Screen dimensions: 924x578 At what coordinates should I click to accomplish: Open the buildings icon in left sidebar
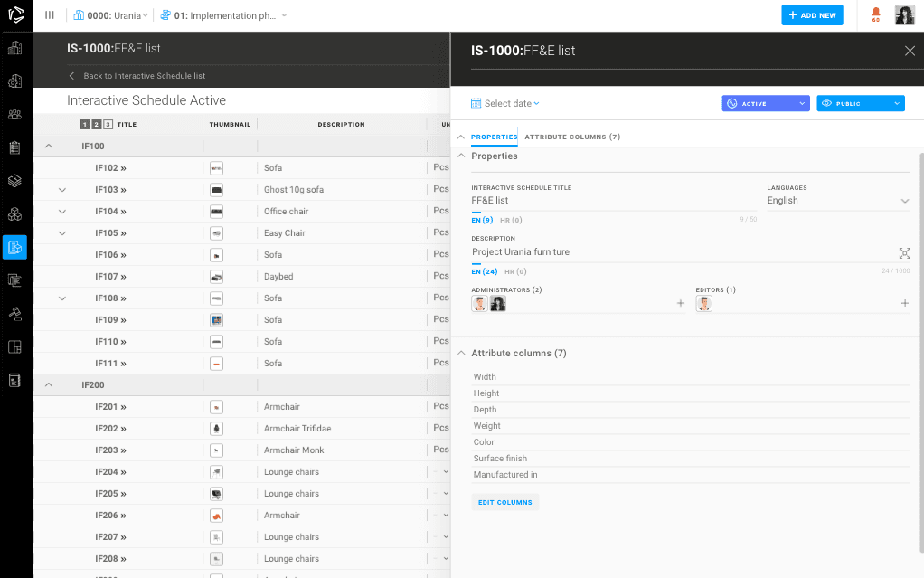pos(14,49)
